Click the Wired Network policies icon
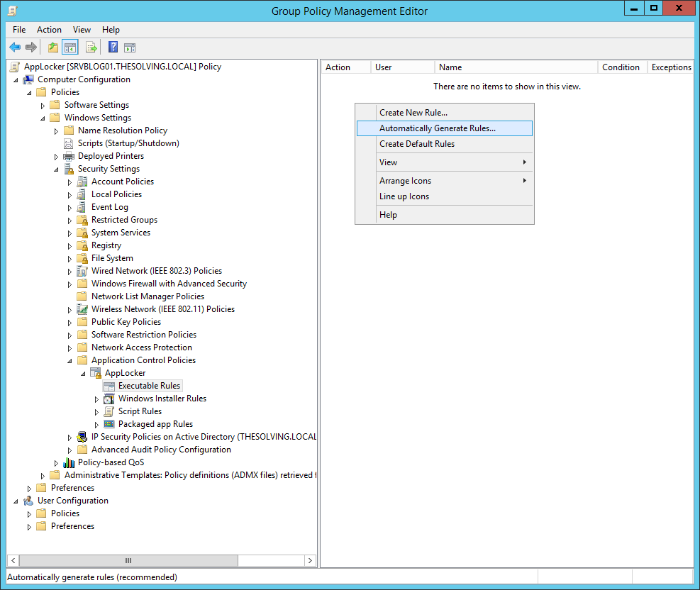Image resolution: width=700 pixels, height=590 pixels. tap(82, 271)
